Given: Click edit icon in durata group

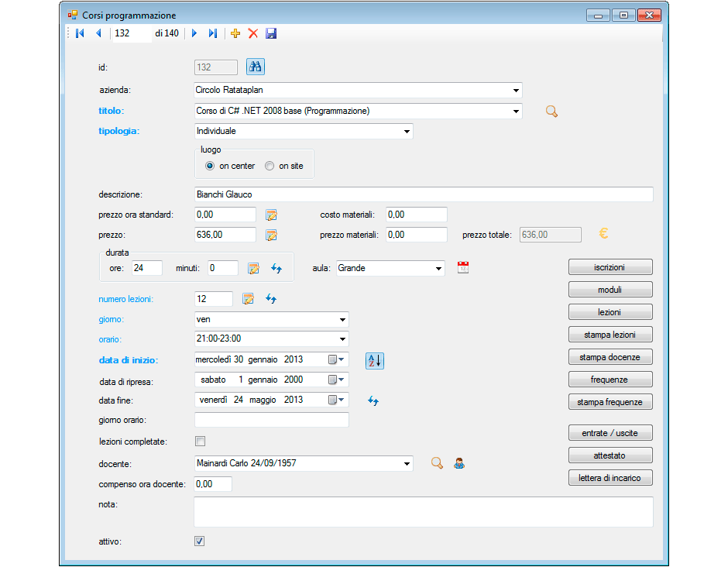Looking at the screenshot, I should tap(253, 269).
